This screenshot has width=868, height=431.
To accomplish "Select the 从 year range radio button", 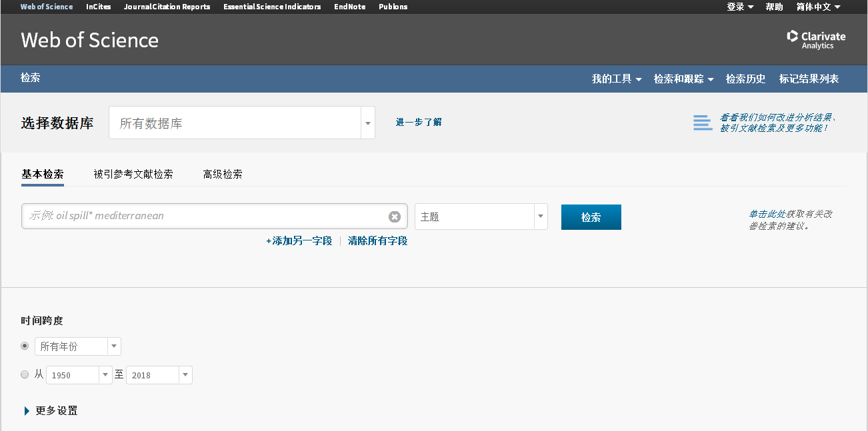I will coord(25,374).
